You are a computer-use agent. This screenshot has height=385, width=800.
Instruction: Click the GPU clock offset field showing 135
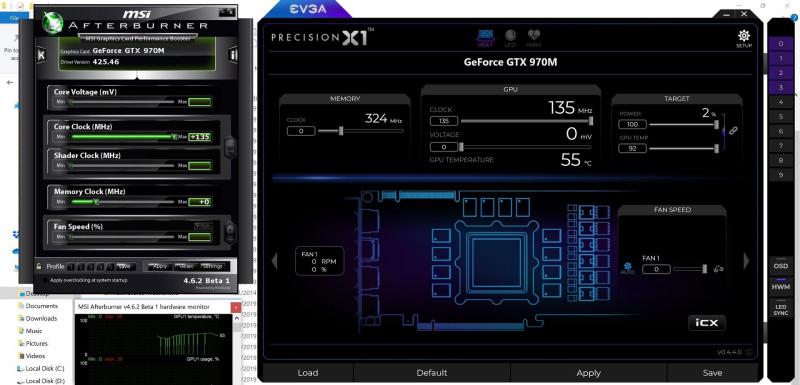pos(444,121)
